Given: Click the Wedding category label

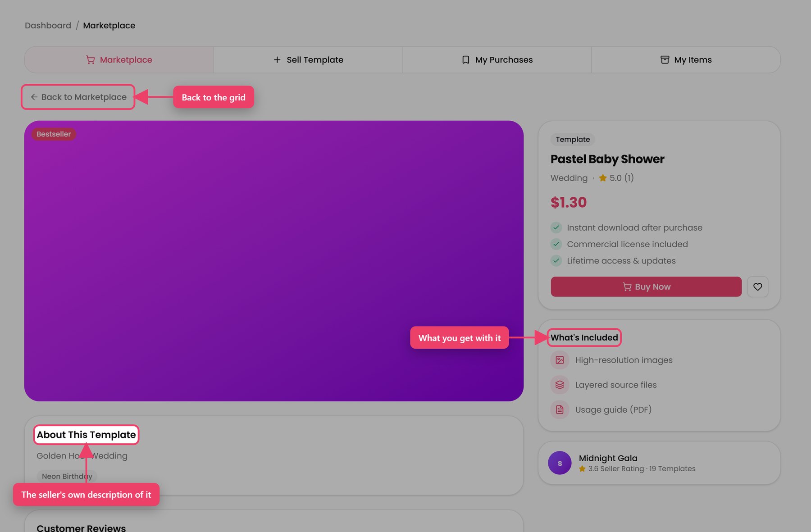Looking at the screenshot, I should 569,178.
